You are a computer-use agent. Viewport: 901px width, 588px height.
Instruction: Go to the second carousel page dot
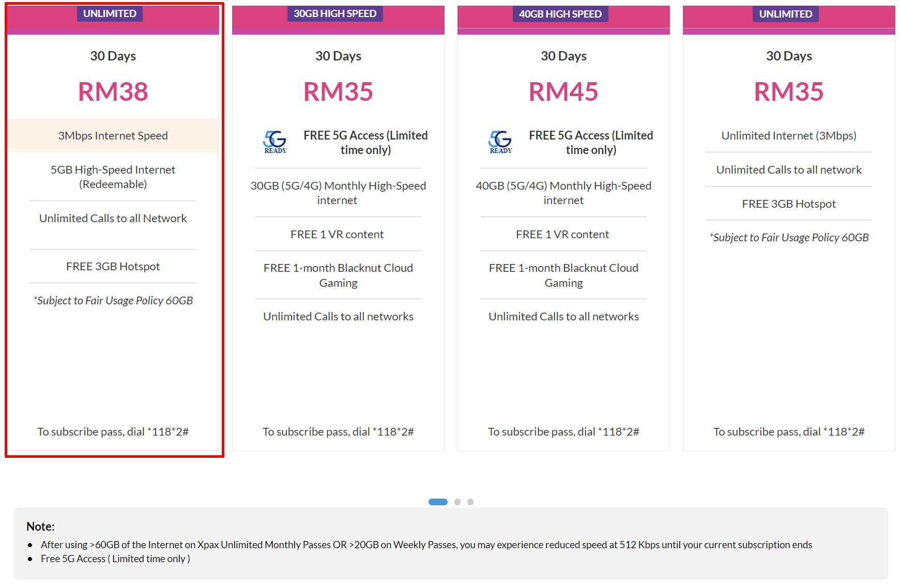pos(457,502)
